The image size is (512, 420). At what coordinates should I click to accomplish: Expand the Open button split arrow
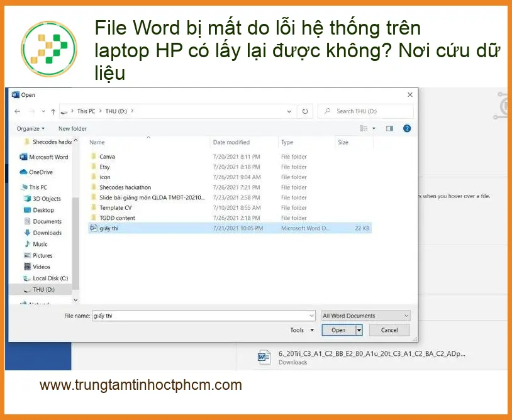point(359,330)
